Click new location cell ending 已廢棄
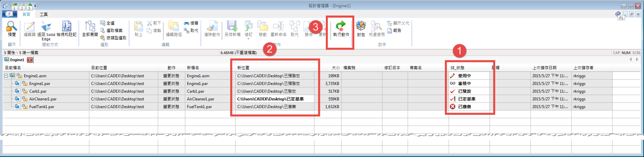Image resolution: width=644 pixels, height=157 pixels. tap(275, 107)
